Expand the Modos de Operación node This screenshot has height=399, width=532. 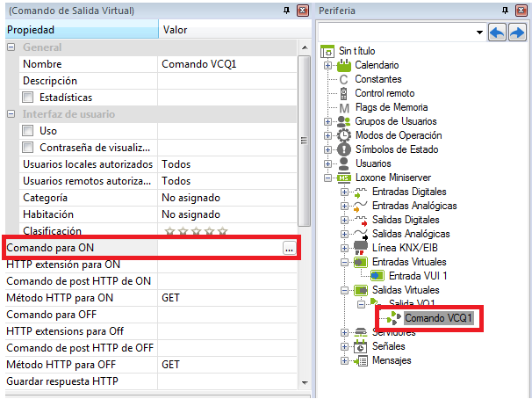point(327,136)
